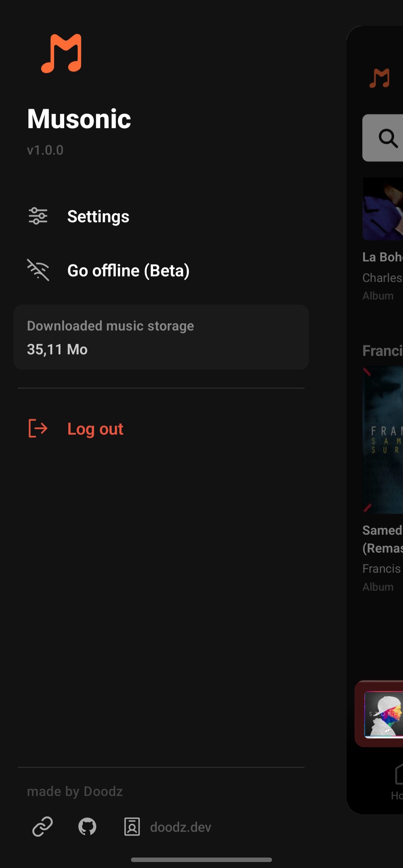Screen dimensions: 403x868
Task: Tap the red logout arrow icon
Action: [38, 428]
